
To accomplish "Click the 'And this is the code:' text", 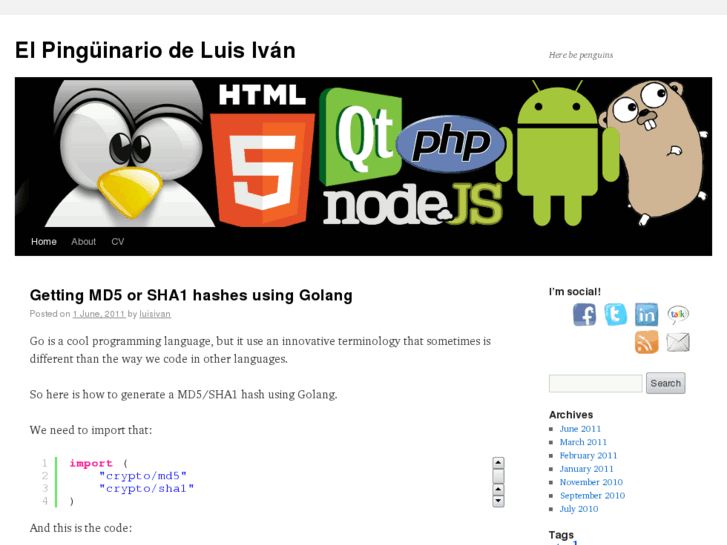I will coord(81,528).
